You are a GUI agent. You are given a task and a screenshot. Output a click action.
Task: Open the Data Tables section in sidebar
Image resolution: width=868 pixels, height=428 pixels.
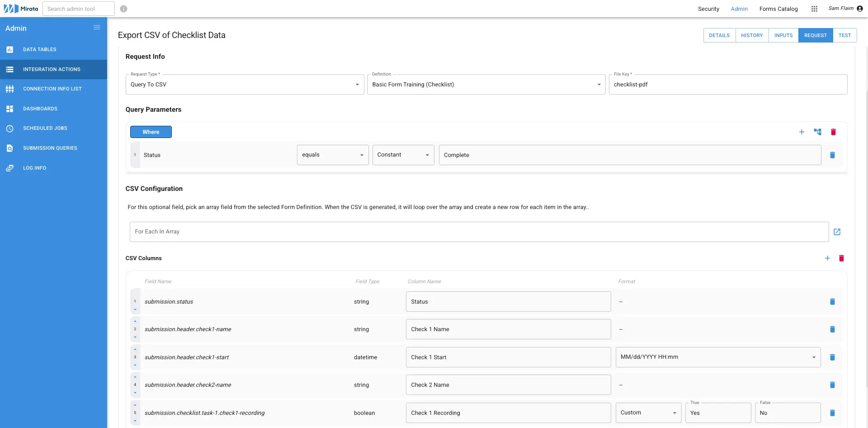[40, 49]
